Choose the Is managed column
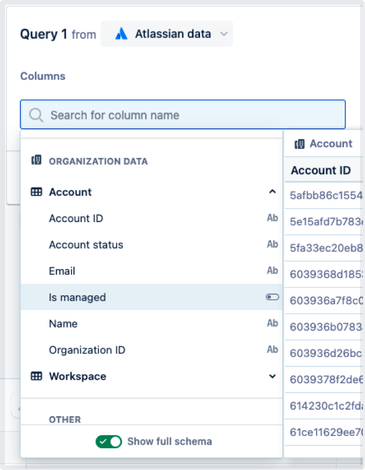Image resolution: width=365 pixels, height=470 pixels. coord(152,297)
